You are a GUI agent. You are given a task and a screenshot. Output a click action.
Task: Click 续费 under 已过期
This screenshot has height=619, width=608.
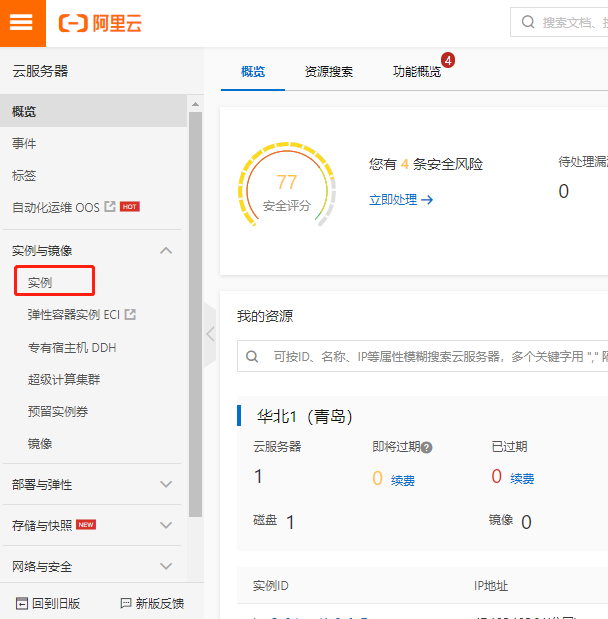pyautogui.click(x=522, y=478)
